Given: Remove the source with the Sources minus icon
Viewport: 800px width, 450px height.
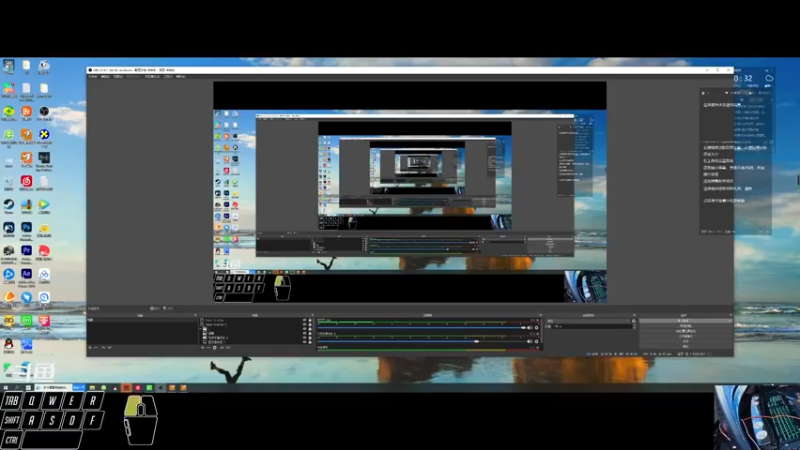Looking at the screenshot, I should pyautogui.click(x=208, y=347).
